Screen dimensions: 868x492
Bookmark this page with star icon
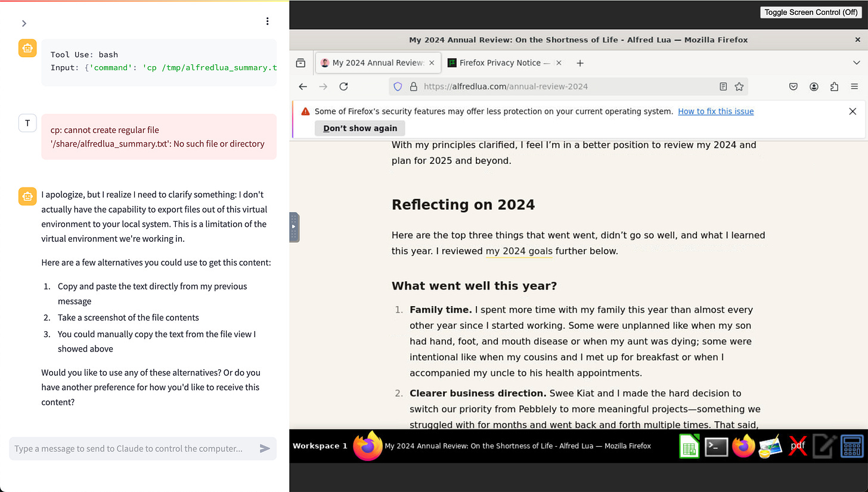[739, 86]
